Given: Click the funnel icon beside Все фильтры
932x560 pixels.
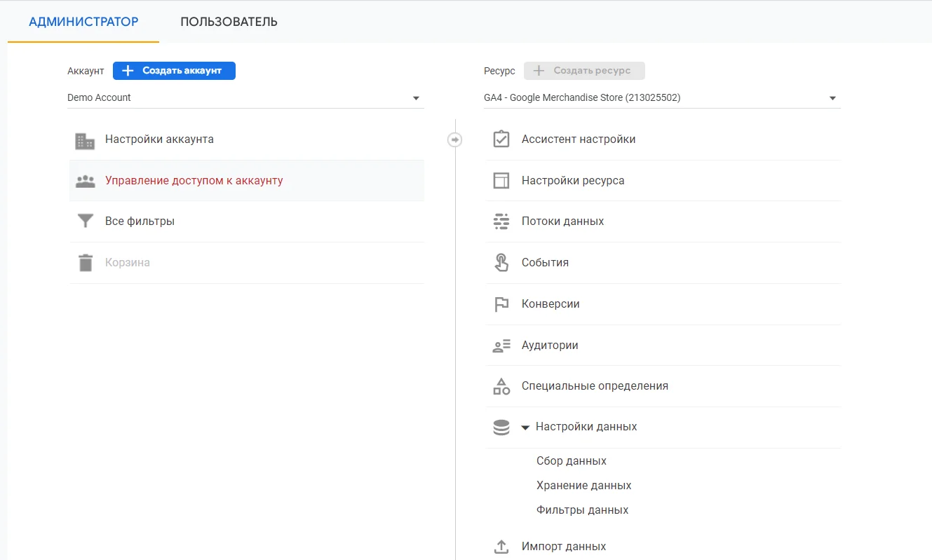Looking at the screenshot, I should pos(85,221).
